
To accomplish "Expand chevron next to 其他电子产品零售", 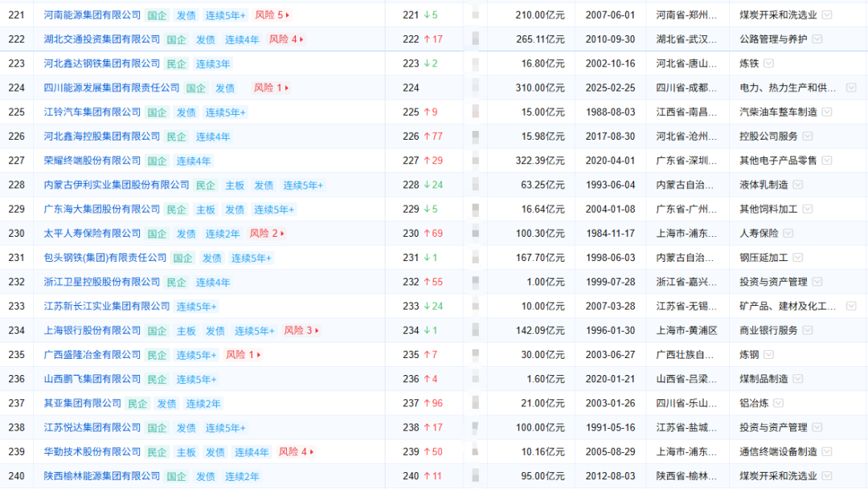I will (x=827, y=161).
